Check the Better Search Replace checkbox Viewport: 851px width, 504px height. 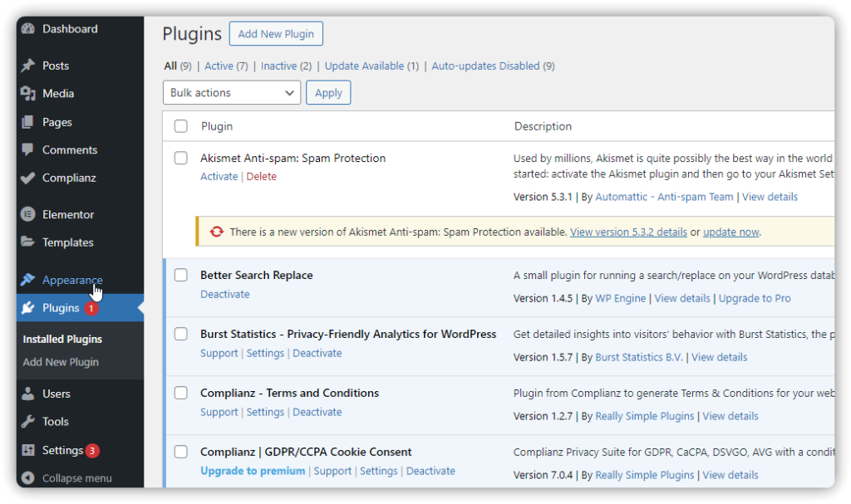click(180, 275)
